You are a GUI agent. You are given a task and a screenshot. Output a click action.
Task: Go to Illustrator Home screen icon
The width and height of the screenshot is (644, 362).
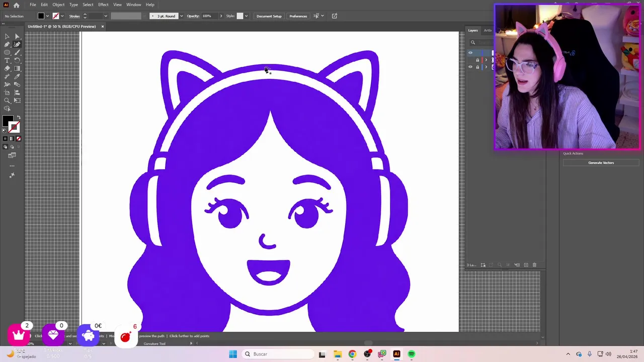pyautogui.click(x=17, y=5)
